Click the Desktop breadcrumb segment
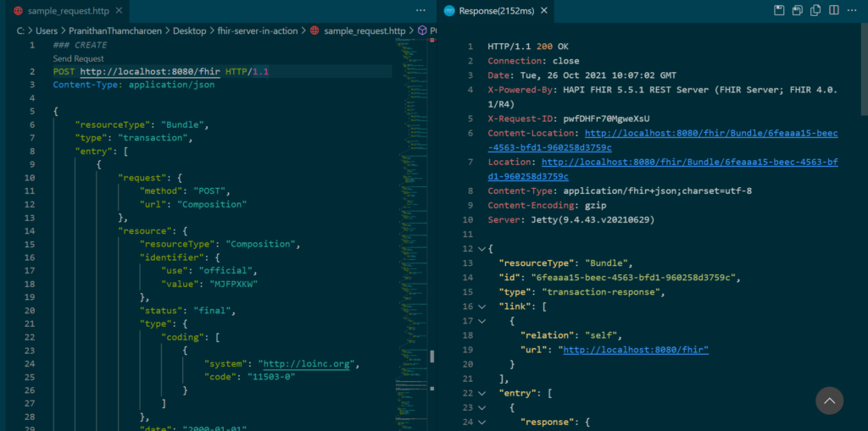Screen dimensions: 868x431 (x=189, y=31)
